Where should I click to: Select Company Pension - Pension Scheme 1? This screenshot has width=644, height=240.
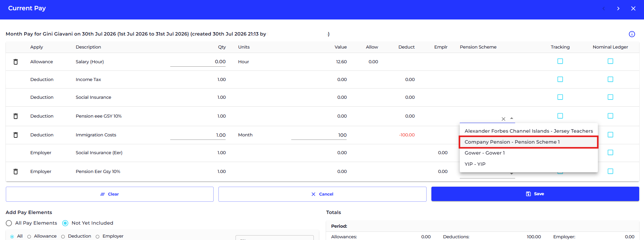click(528, 142)
